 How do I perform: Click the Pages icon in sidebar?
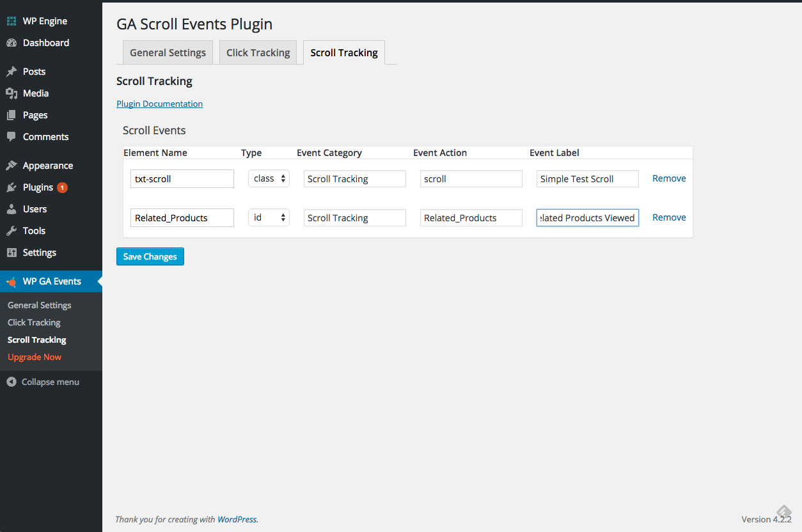point(12,115)
